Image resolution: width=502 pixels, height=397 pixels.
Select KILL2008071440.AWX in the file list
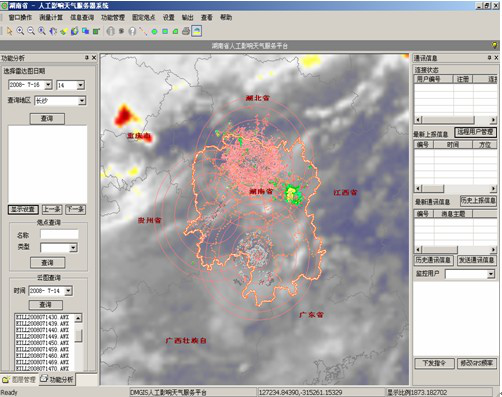tap(42, 330)
